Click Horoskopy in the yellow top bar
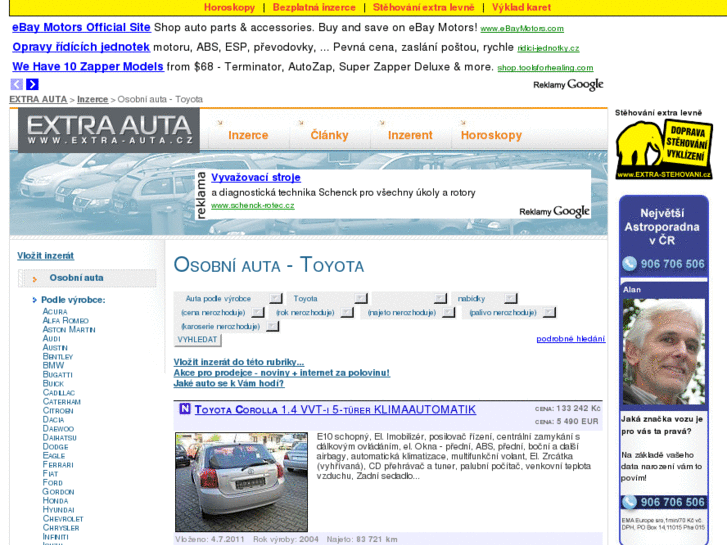 pyautogui.click(x=229, y=7)
